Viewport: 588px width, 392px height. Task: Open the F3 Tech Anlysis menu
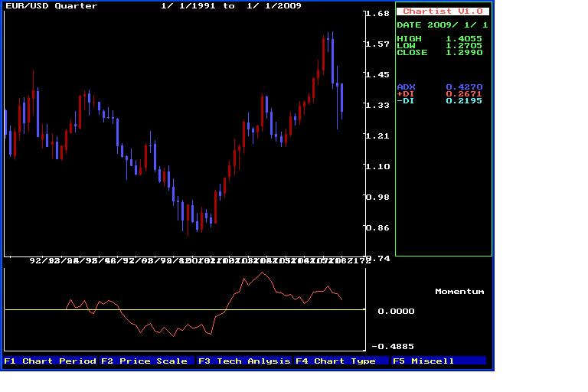click(244, 361)
